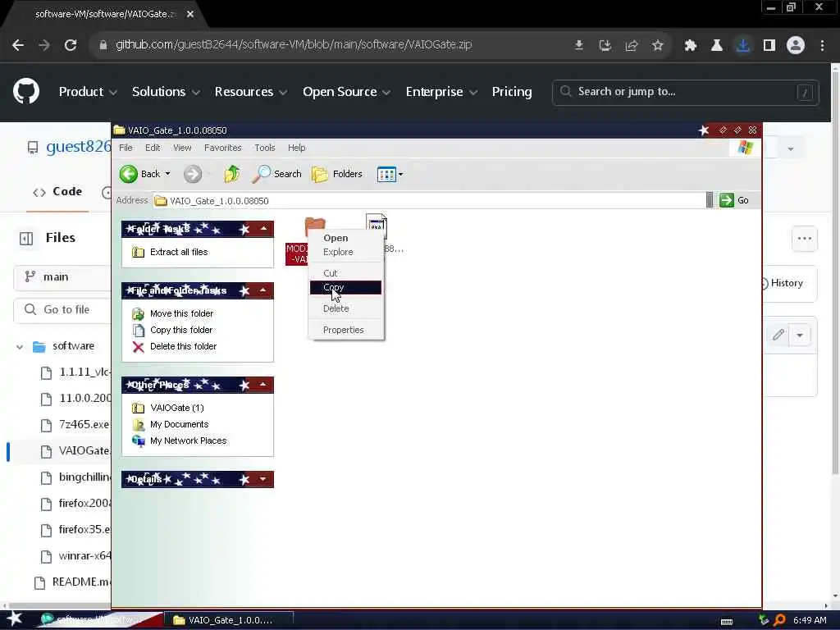840x630 pixels.
Task: Expand GitHub Product menu
Action: click(x=88, y=92)
